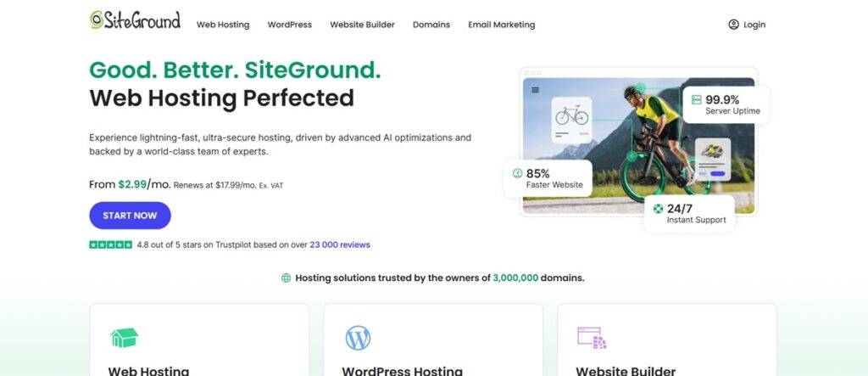
Task: Click the Website Builder purple icon
Action: [592, 338]
